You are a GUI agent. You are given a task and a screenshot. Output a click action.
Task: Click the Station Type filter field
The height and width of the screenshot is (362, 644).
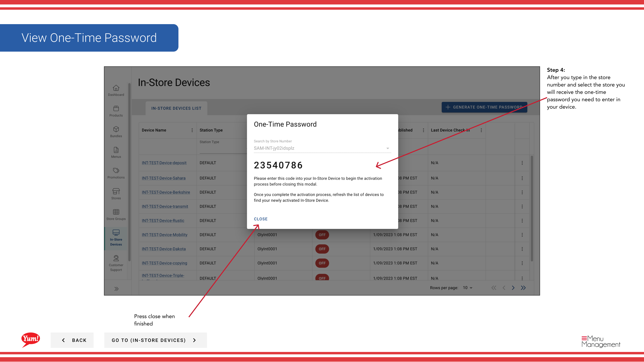coord(223,146)
